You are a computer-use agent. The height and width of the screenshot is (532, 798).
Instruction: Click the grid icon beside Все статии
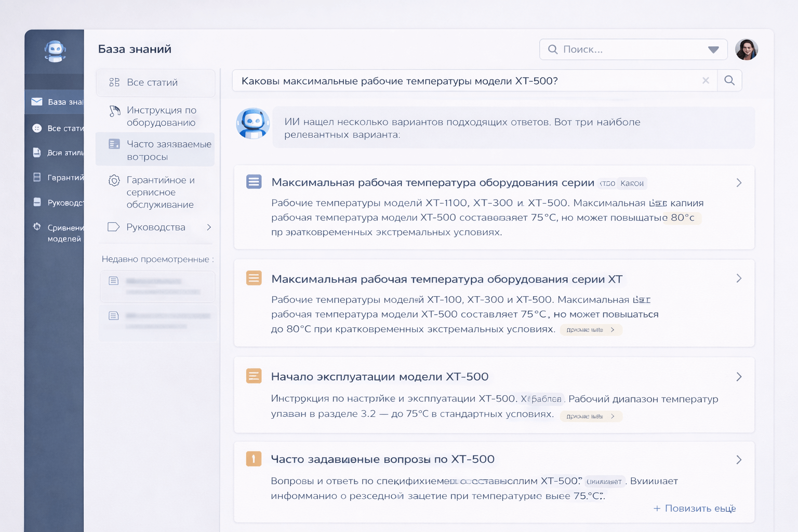coord(114,82)
